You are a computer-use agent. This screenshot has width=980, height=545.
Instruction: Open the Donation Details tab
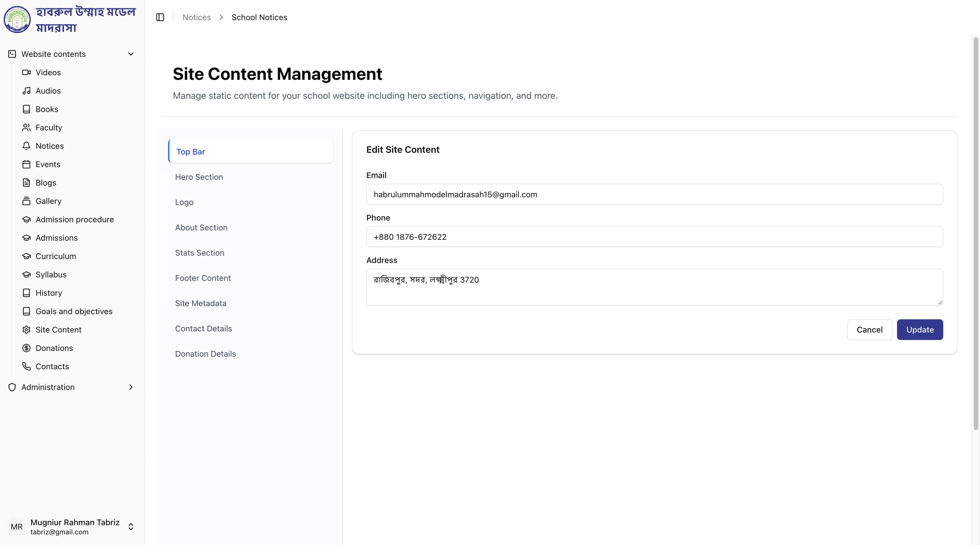(251, 354)
